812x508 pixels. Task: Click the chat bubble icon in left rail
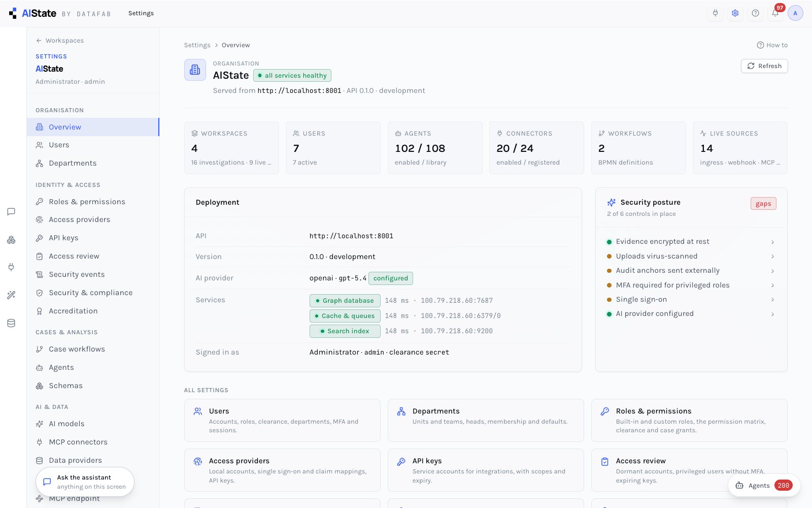[x=11, y=212]
